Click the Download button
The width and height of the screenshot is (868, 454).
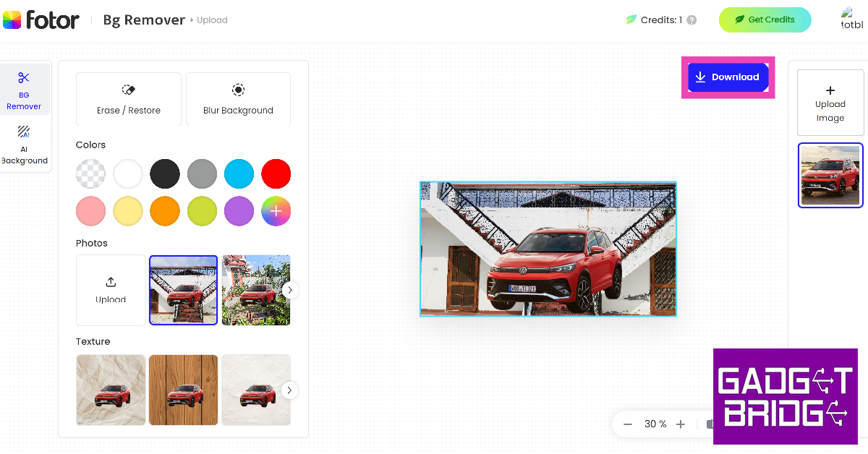click(728, 77)
